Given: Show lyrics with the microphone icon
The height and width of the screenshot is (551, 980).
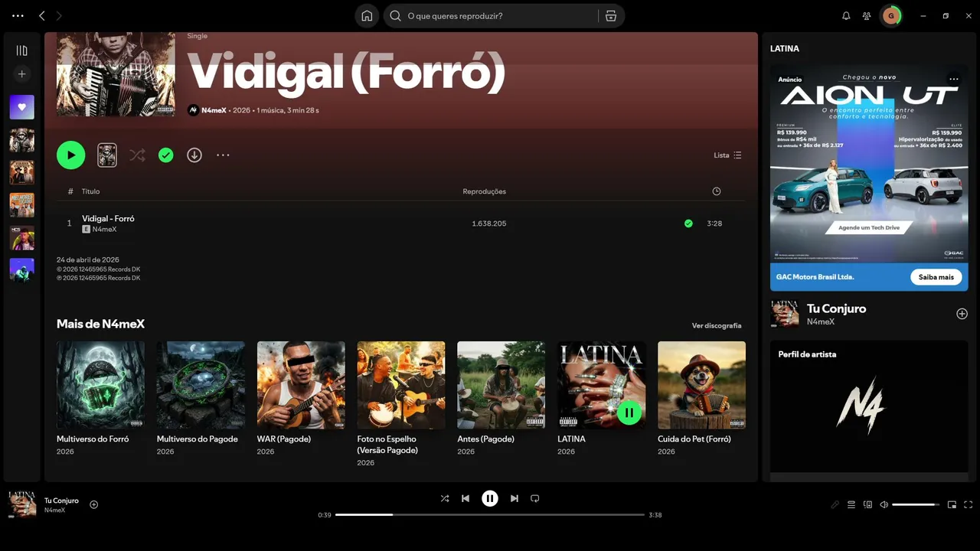Looking at the screenshot, I should (835, 504).
